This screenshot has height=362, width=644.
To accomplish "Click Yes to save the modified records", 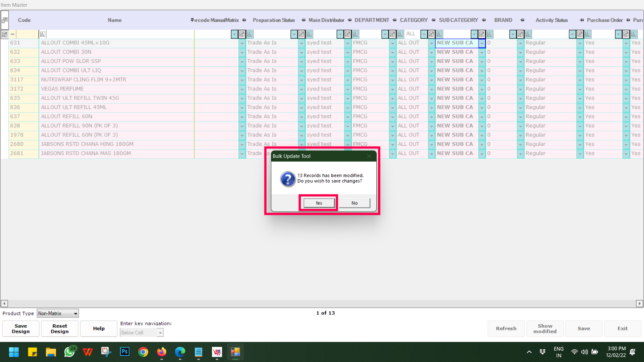I will tap(319, 203).
